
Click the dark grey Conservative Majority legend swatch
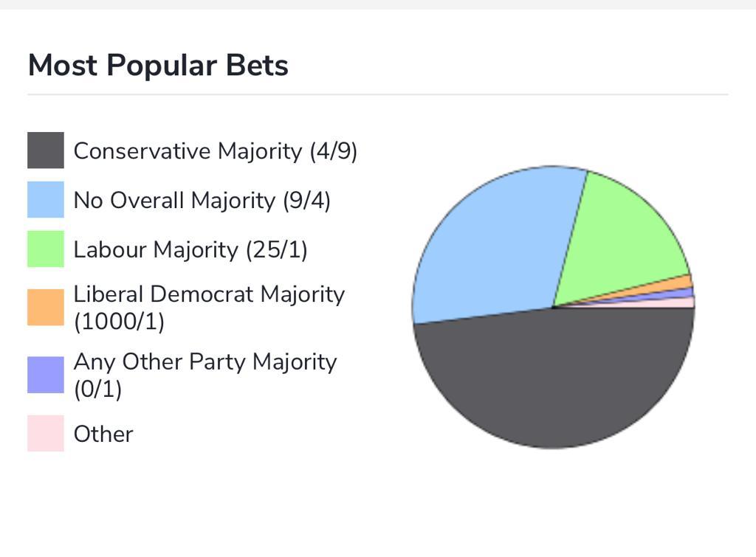pyautogui.click(x=46, y=151)
